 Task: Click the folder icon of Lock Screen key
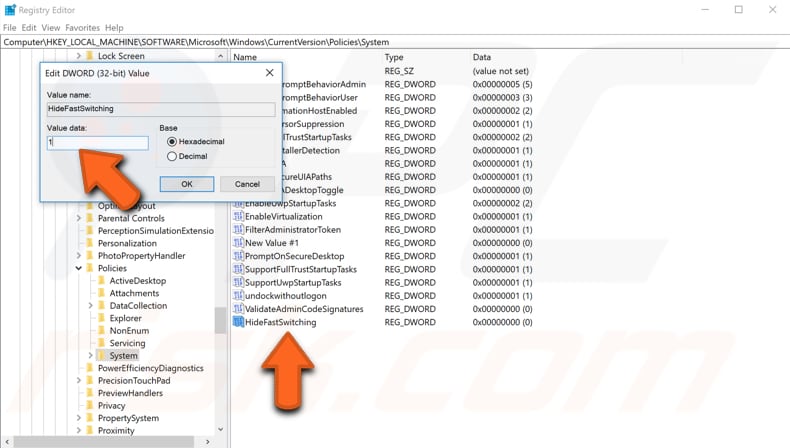(x=90, y=55)
